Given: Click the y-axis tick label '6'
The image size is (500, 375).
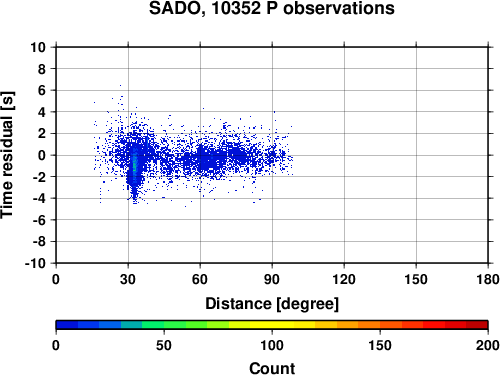Looking at the screenshot, I should [x=42, y=90].
